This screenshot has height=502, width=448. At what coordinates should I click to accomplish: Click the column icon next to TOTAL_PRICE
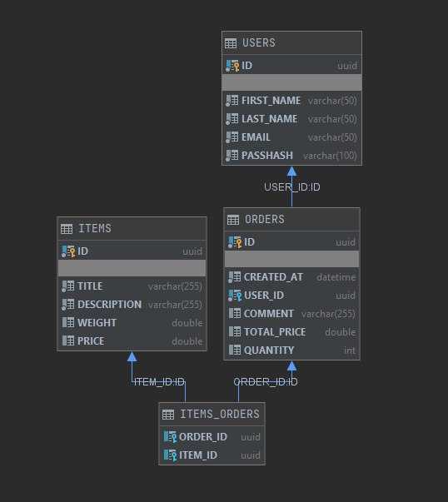click(235, 331)
